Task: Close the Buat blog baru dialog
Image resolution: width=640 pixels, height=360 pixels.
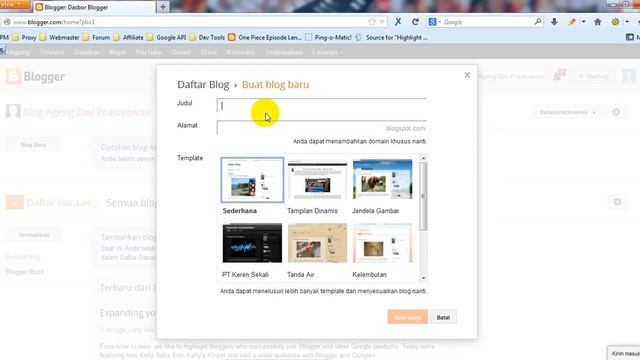Action: point(467,75)
